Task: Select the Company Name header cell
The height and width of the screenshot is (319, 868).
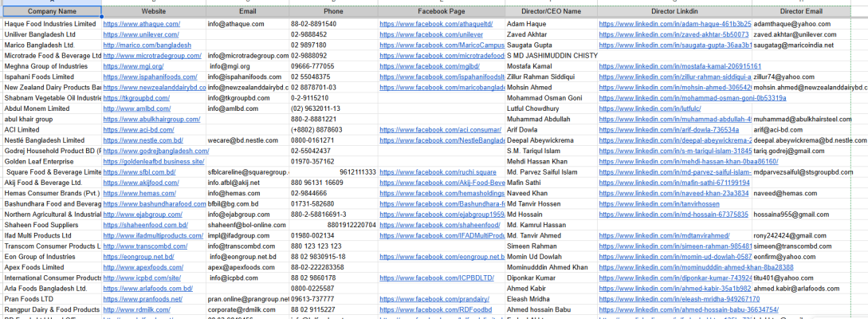Action: tap(52, 11)
